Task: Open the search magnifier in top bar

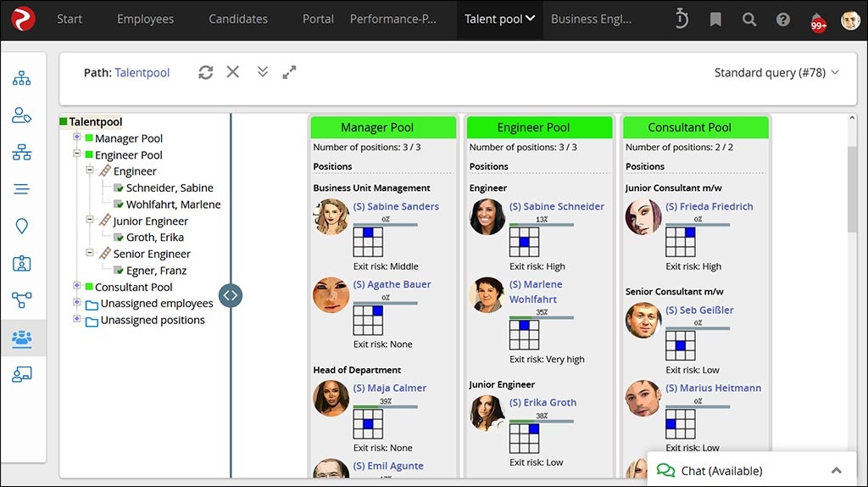Action: click(749, 20)
